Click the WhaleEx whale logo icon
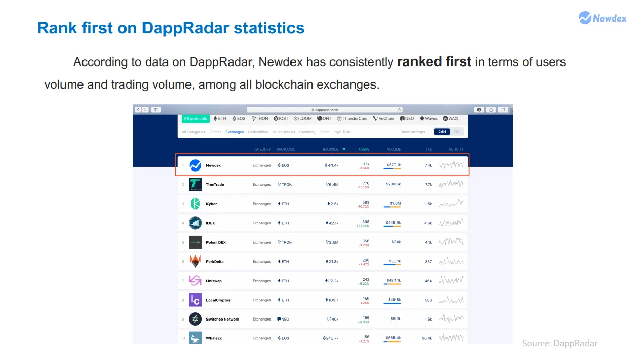 click(195, 338)
